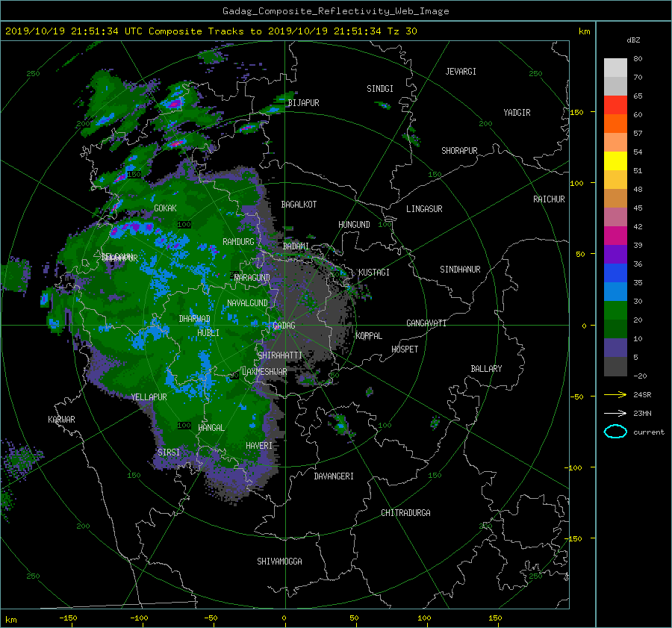672x628 pixels.
Task: Click the 80 dBZ scale value
Action: coord(638,59)
